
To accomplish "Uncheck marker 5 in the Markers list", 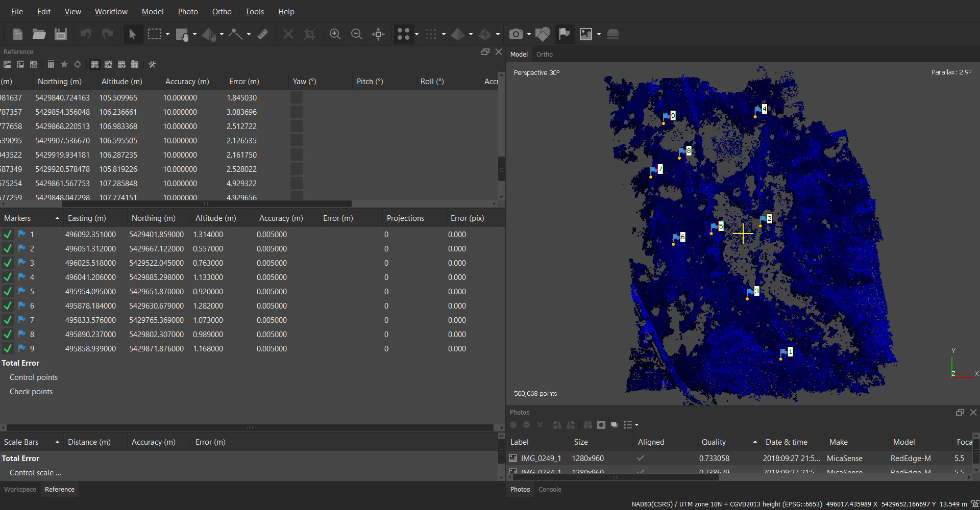I will (x=8, y=291).
